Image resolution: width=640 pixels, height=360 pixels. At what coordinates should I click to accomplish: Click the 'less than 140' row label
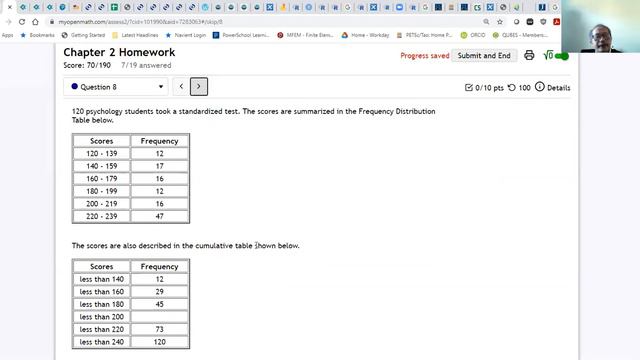click(102, 279)
